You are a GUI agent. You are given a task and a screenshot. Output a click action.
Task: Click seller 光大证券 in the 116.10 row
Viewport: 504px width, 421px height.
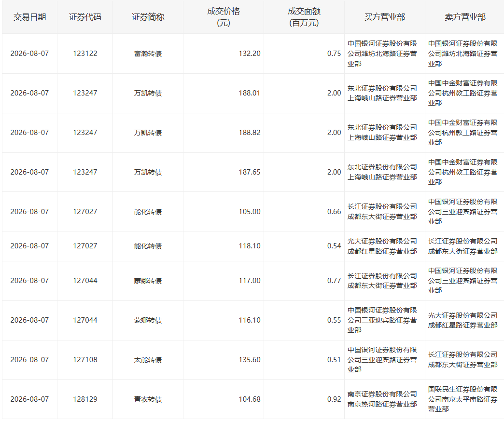coord(462,320)
